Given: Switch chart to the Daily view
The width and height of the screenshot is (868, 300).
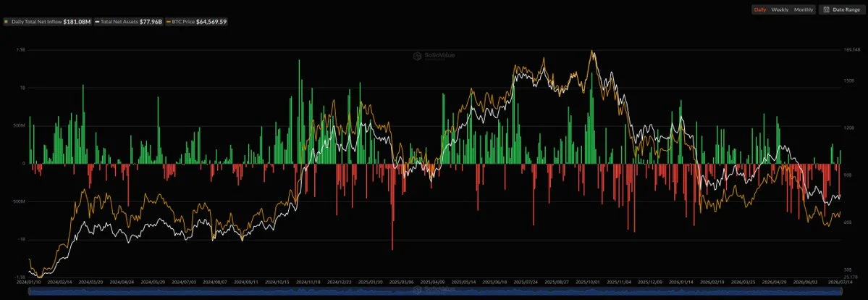Looking at the screenshot, I should point(760,9).
